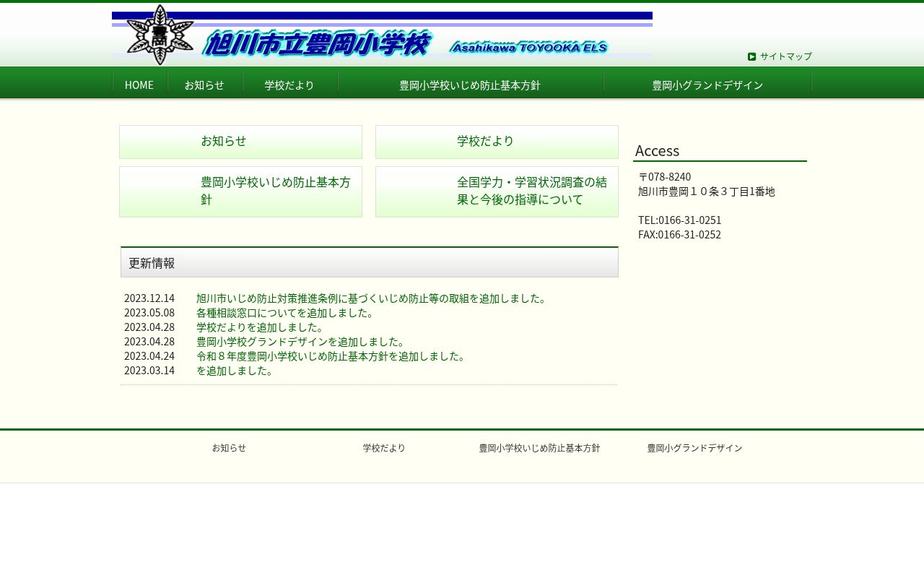This screenshot has width=924, height=578.
Task: Select the 全国学力・学習状況調査の結果 card
Action: (497, 191)
